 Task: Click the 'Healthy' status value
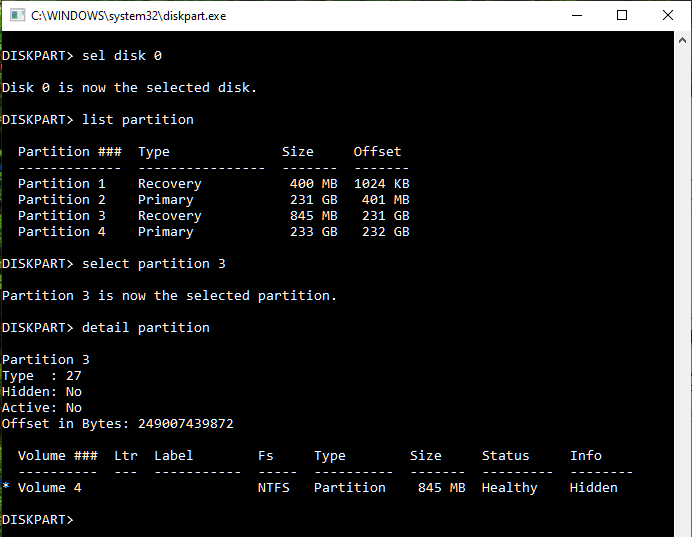(510, 488)
